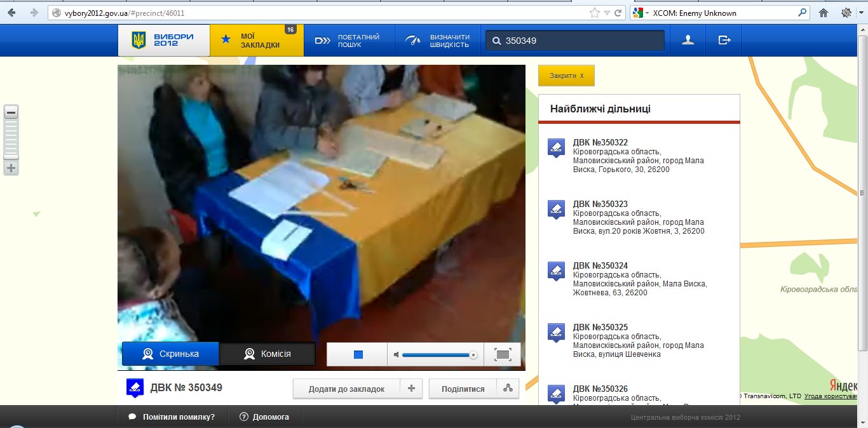The height and width of the screenshot is (428, 868).
Task: Open ДВК №350323 precinct link
Action: coord(600,204)
